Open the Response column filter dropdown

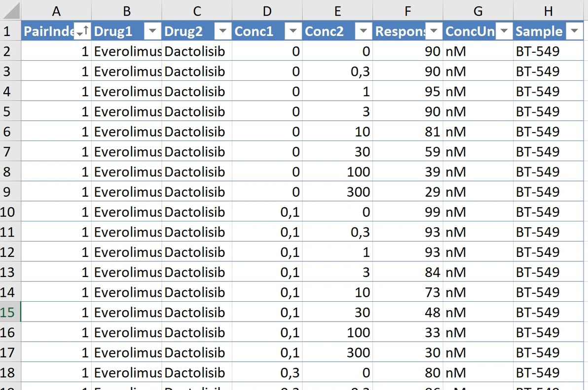click(434, 32)
